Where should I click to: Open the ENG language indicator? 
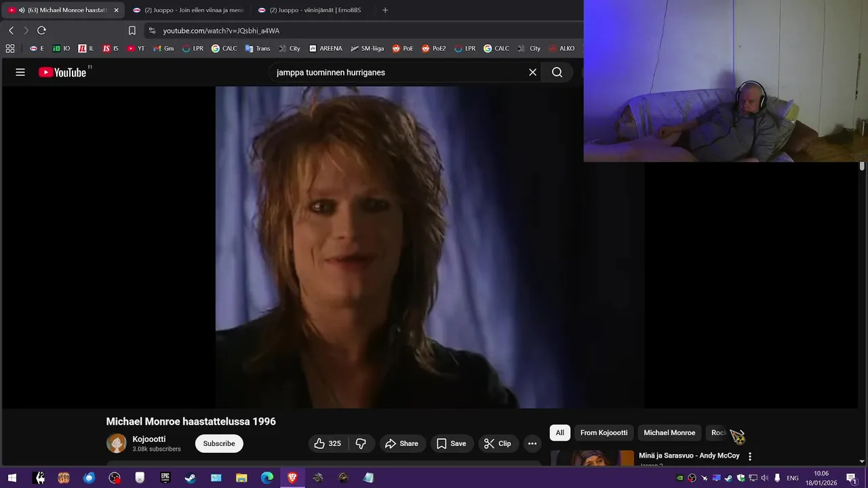coord(792,478)
